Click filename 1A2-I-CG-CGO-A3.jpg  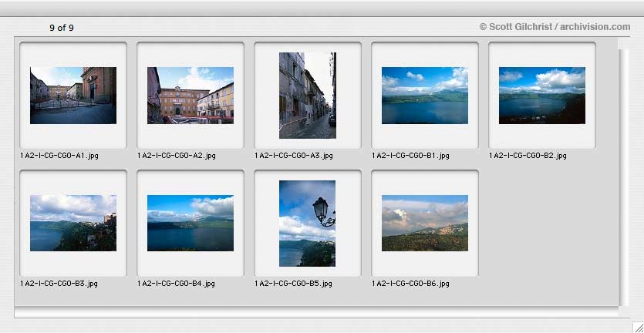(294, 156)
